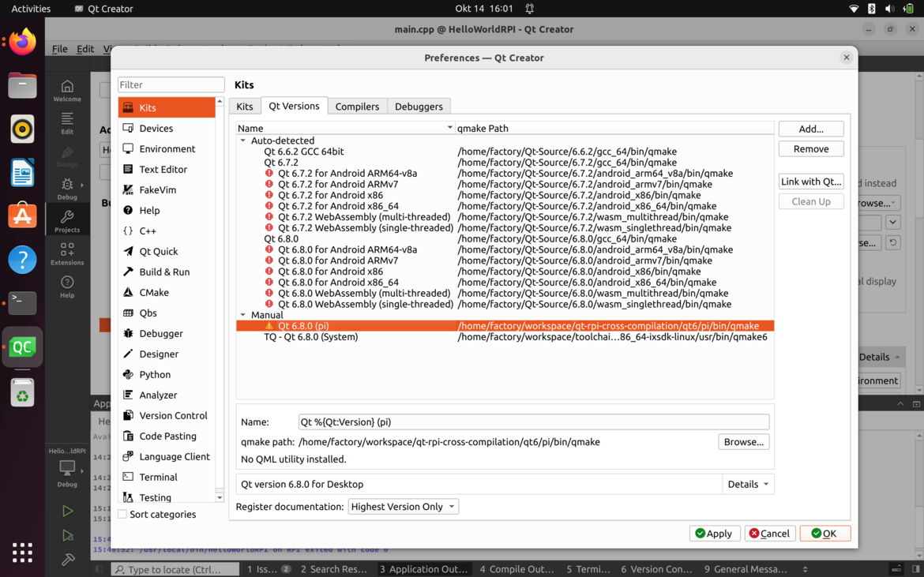Select the Environment preferences category
This screenshot has height=577, width=924.
click(167, 149)
